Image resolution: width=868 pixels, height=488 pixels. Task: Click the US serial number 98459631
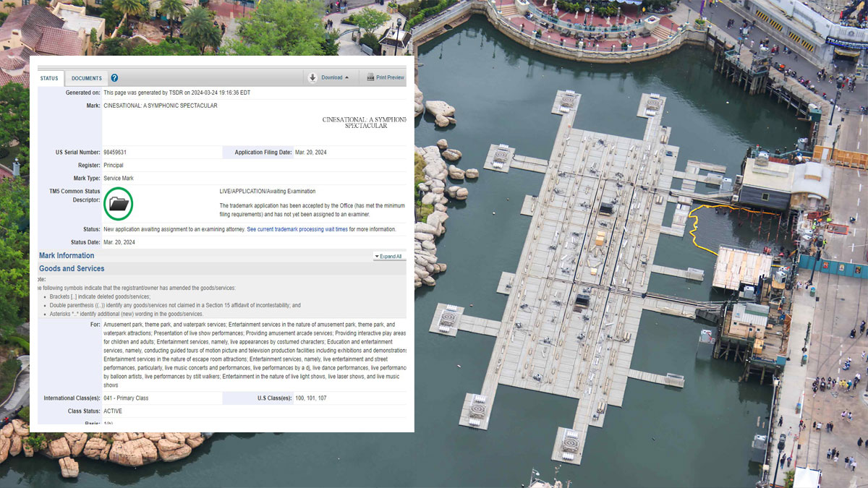[115, 153]
